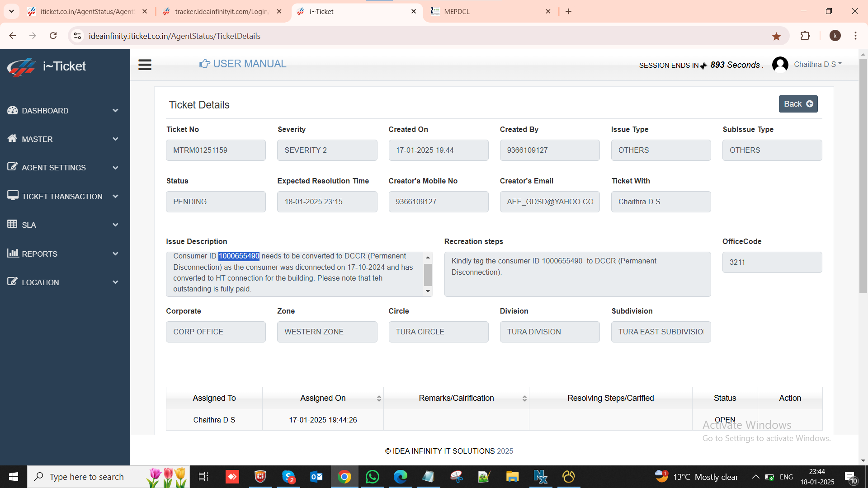Switch to the tracker.ideainfinityit.com tab
868x488 pixels.
pos(222,11)
